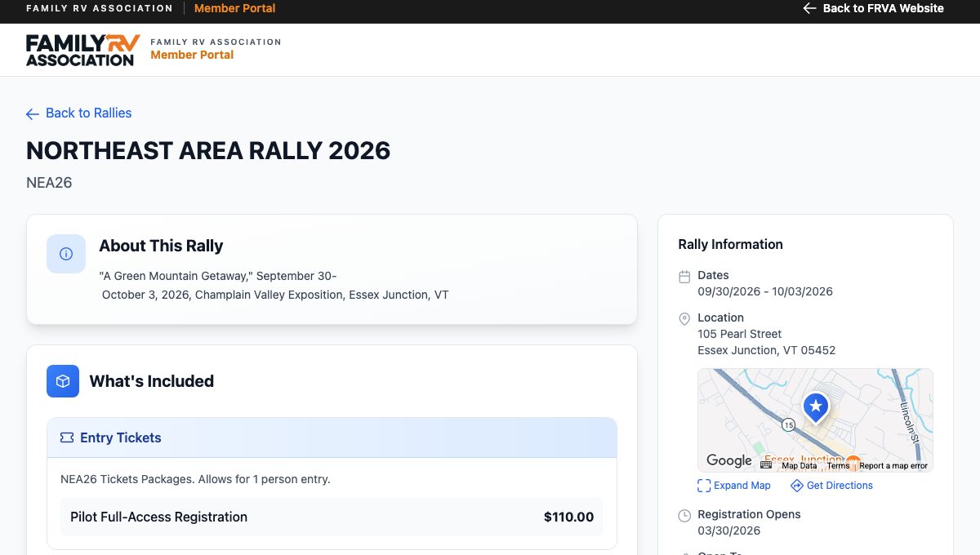Screen dimensions: 980x555
Task: Click the NEA26 Tickets Packages description
Action: click(195, 479)
